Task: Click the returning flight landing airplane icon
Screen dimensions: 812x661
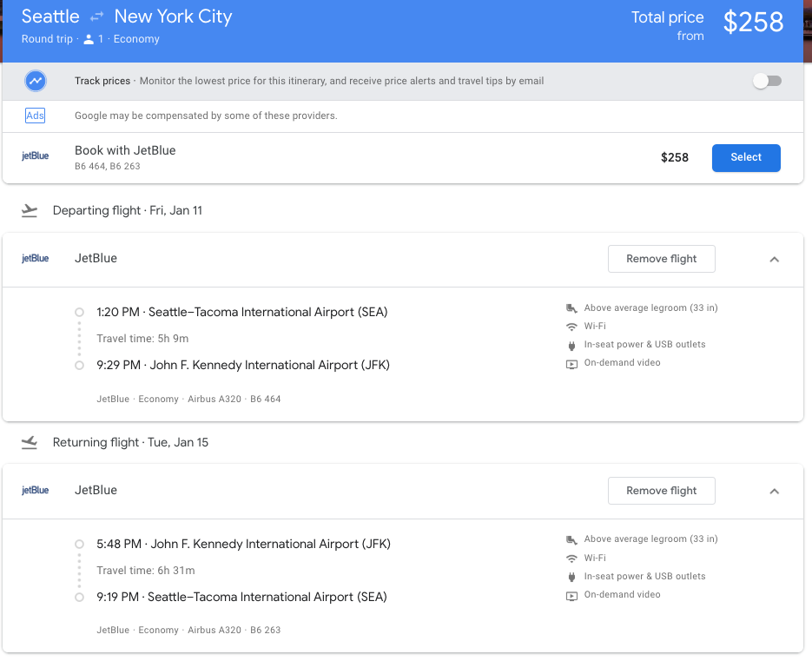Action: (x=30, y=442)
